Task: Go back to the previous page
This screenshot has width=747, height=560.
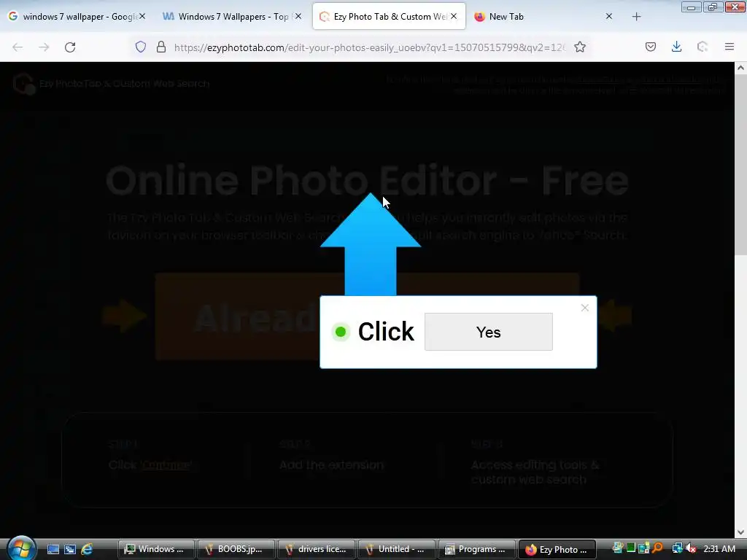Action: point(18,47)
